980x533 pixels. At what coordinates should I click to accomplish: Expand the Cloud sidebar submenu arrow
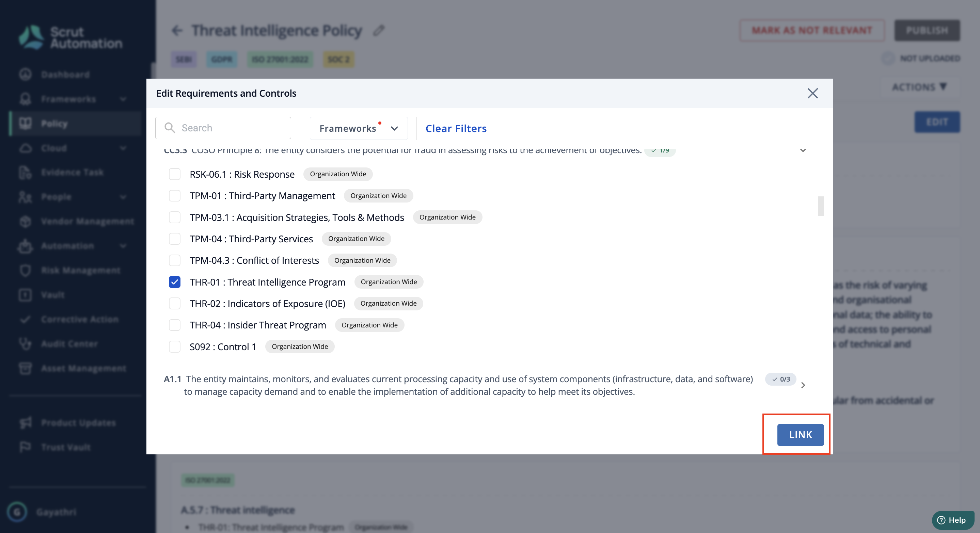click(x=123, y=148)
